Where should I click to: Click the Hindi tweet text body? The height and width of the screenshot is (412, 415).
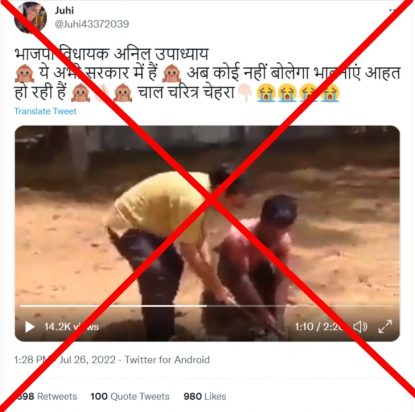coord(207,74)
